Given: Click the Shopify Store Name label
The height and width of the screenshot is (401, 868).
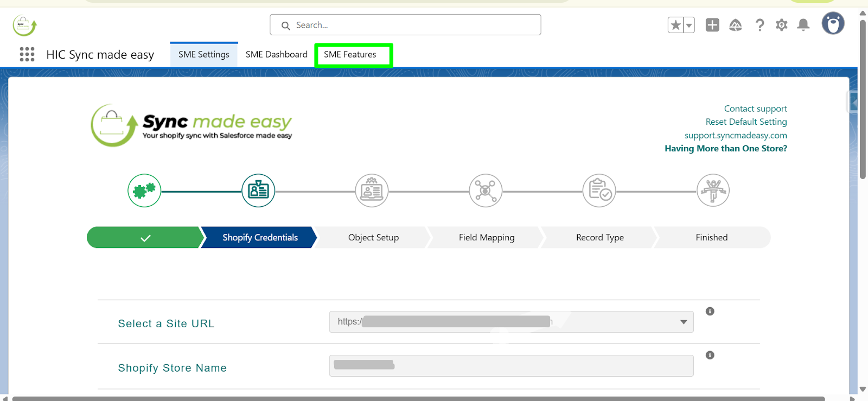Looking at the screenshot, I should coord(173,368).
